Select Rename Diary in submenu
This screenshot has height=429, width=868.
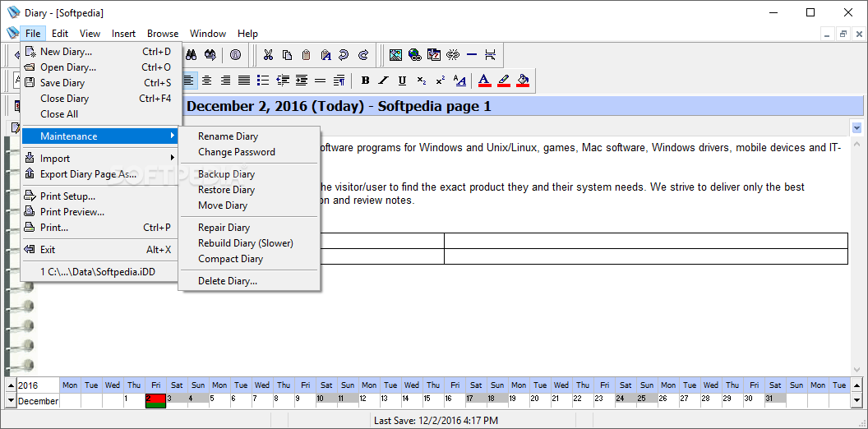point(249,136)
